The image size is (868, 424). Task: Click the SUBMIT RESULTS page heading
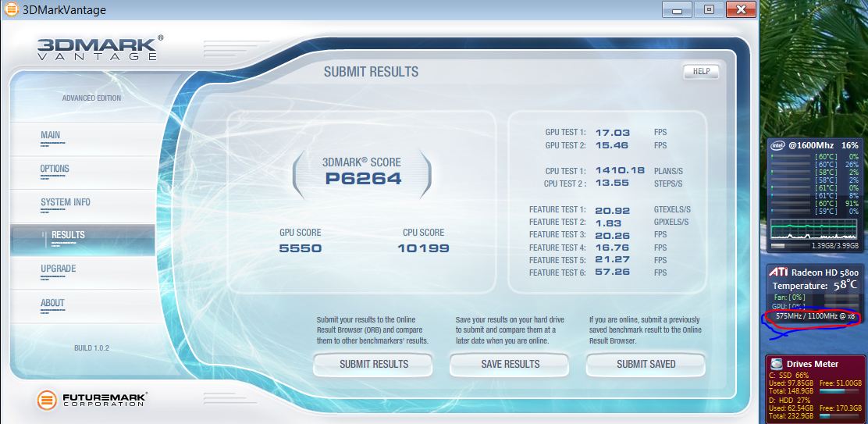pos(371,72)
